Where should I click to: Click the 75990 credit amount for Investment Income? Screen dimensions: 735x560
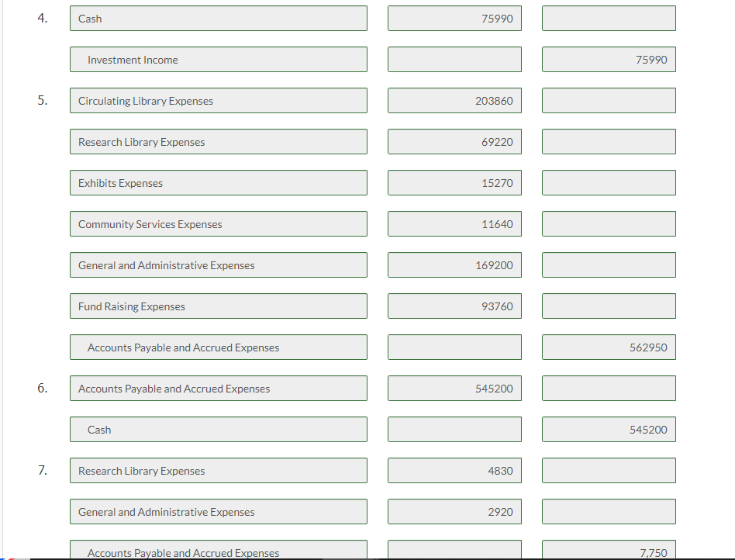point(609,59)
